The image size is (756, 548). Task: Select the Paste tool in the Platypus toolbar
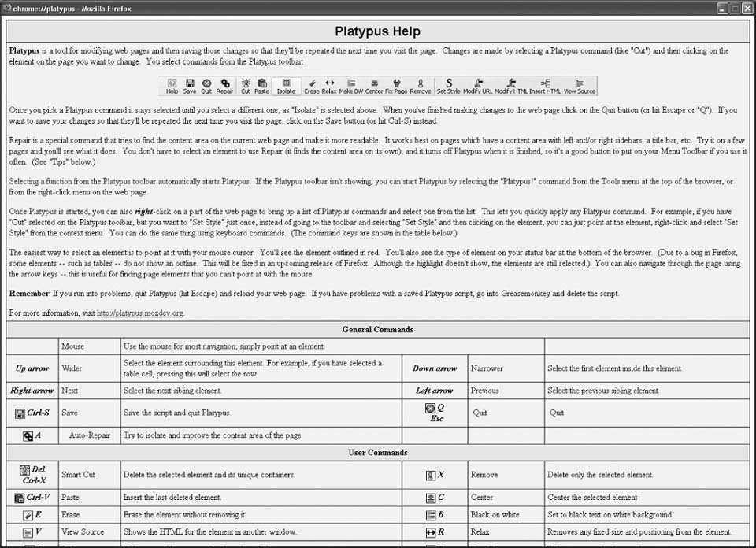(x=261, y=86)
